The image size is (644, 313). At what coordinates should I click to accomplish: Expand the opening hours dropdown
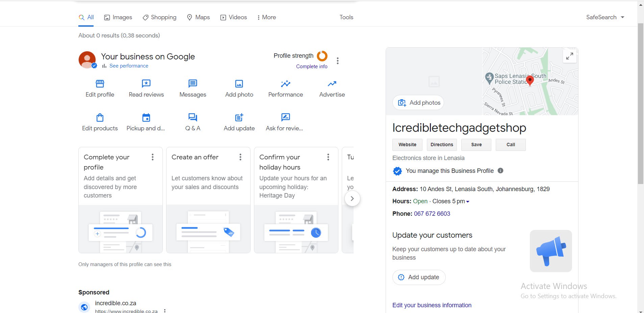click(468, 202)
